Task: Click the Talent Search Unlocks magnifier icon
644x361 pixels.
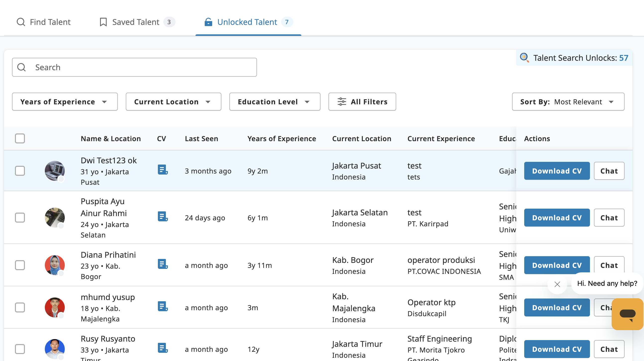Action: [524, 58]
